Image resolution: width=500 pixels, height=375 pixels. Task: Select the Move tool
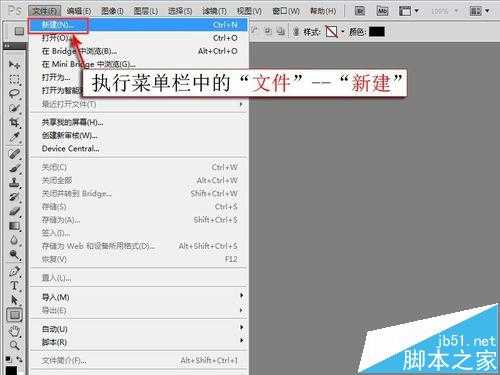[x=14, y=64]
